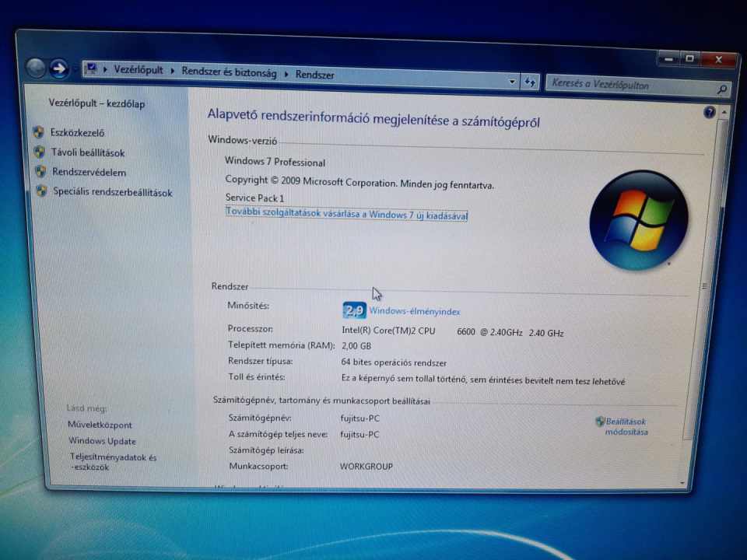747x560 pixels.
Task: Click the scrollbar down arrow
Action: pos(682,483)
